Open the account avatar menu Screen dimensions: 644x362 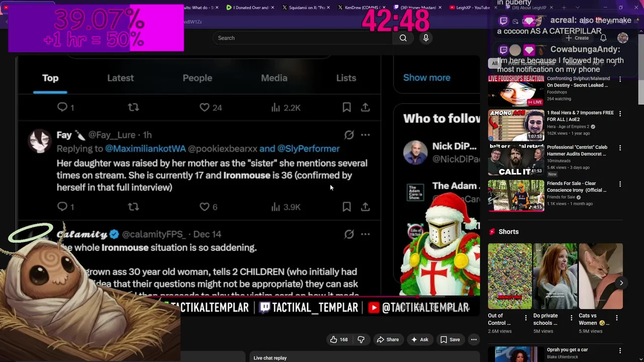(x=623, y=38)
